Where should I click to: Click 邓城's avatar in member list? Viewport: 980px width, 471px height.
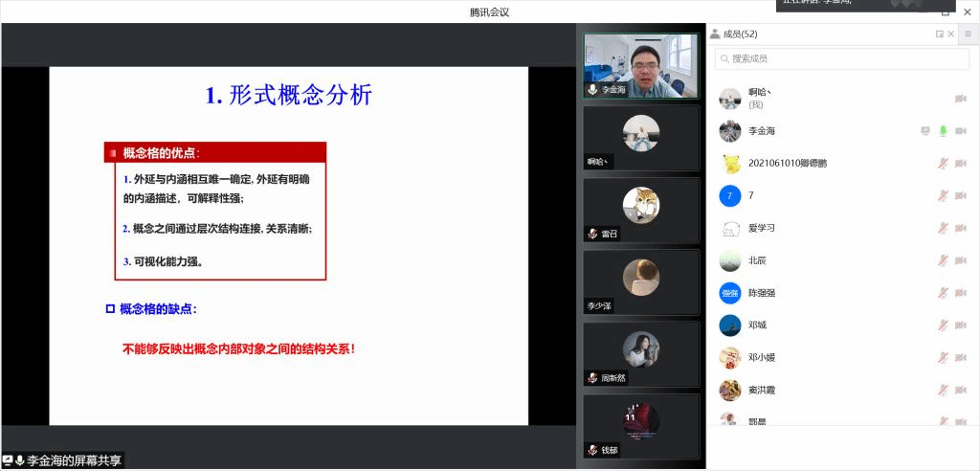(x=730, y=325)
